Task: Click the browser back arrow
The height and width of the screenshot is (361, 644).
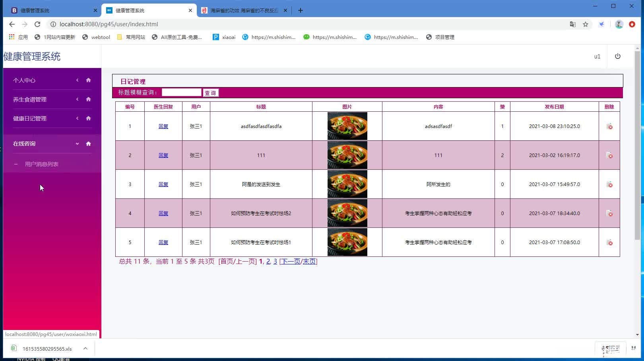Action: (12, 24)
